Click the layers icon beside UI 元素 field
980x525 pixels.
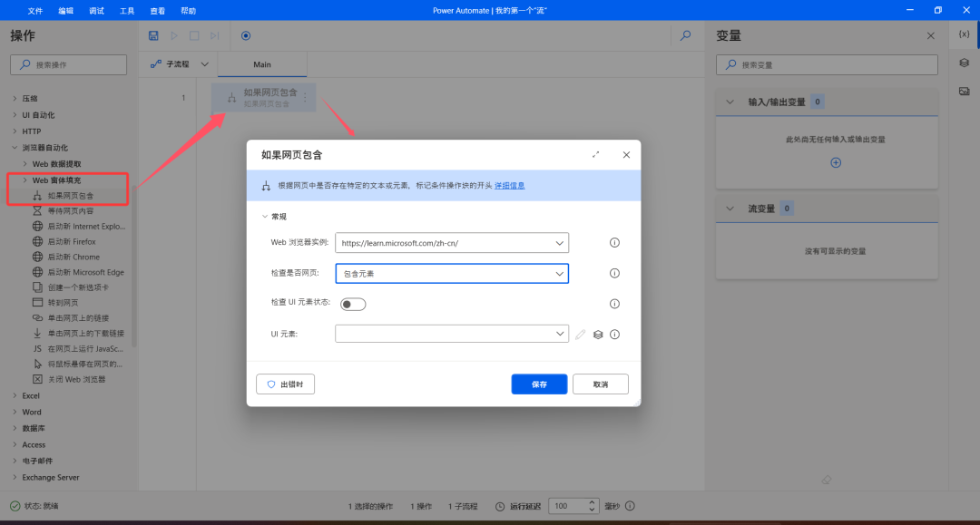click(x=598, y=335)
